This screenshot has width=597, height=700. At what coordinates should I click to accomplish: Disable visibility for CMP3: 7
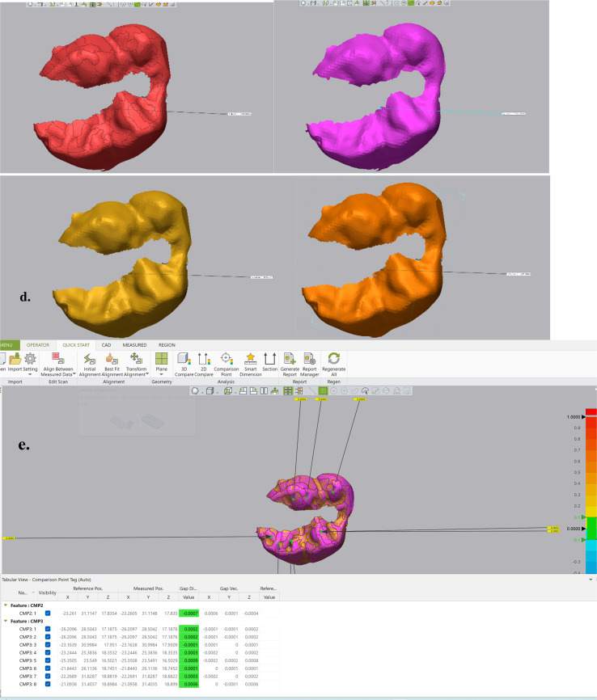[48, 677]
